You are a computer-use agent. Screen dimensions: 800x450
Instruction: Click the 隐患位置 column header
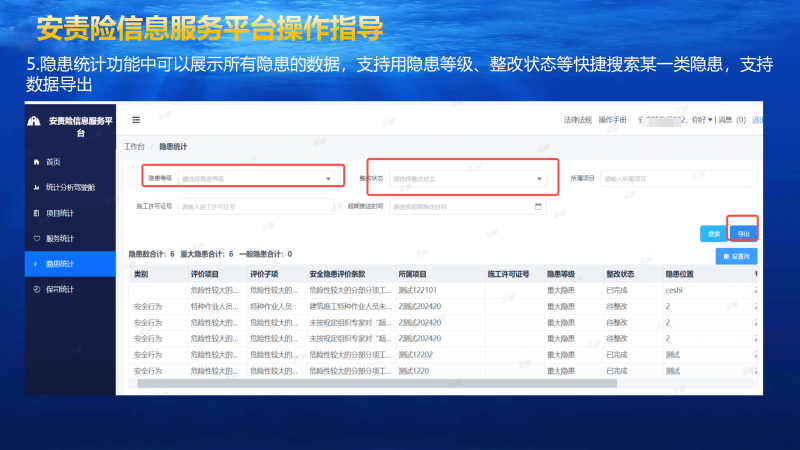pos(679,274)
